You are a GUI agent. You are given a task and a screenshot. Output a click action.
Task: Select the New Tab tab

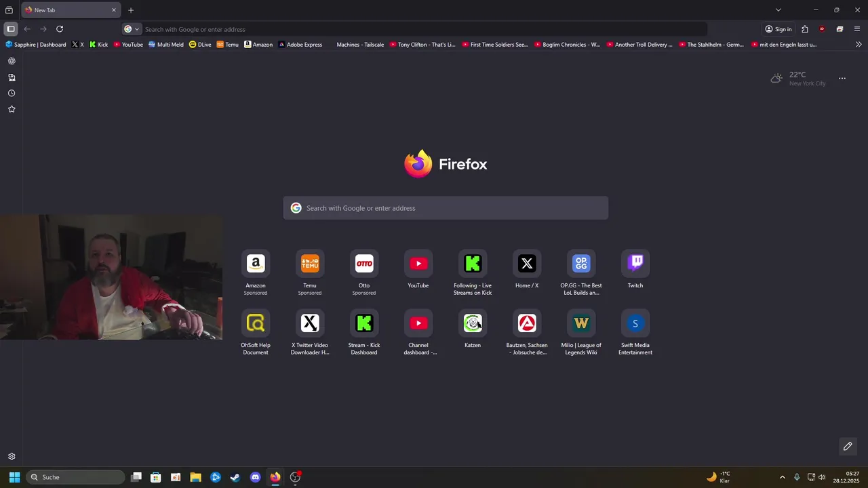(70, 10)
